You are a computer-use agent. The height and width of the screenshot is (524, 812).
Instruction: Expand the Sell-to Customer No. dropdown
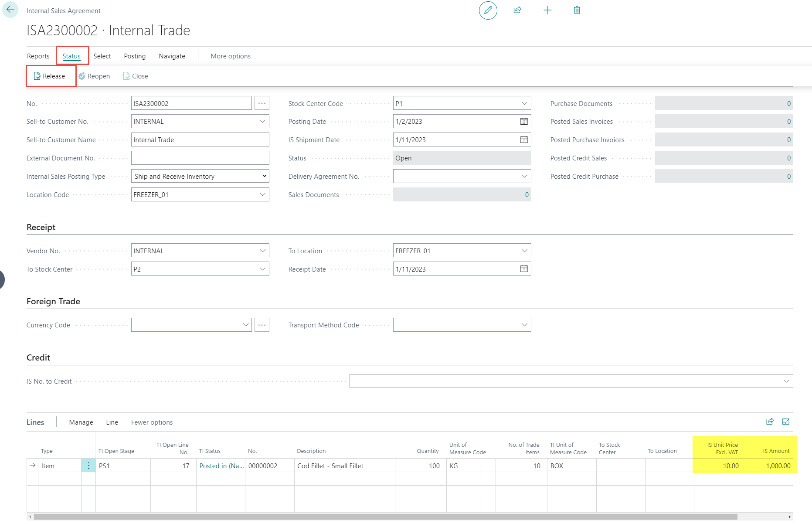point(262,122)
